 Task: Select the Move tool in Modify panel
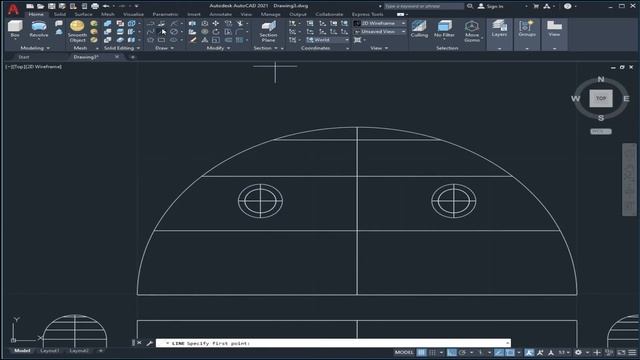216,24
